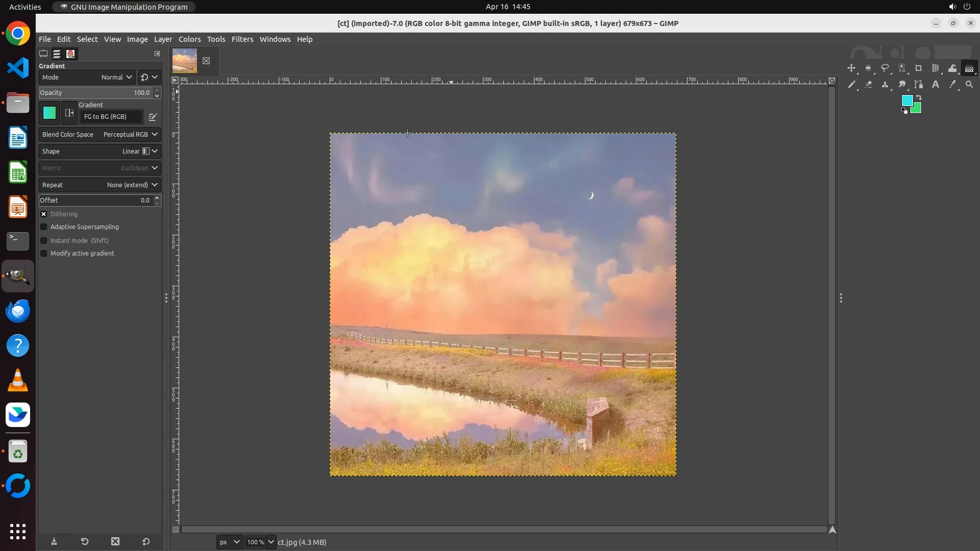
Task: Select the Eraser tool
Action: coord(869,85)
